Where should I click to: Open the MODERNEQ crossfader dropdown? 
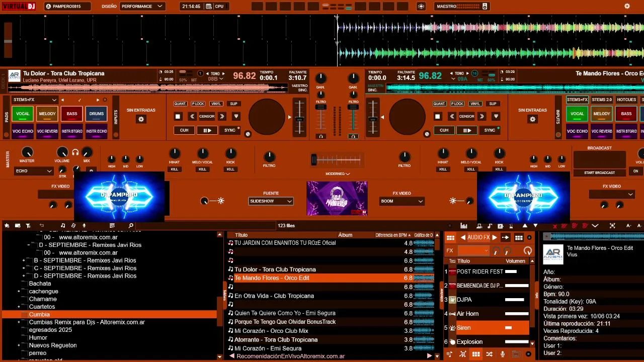337,173
